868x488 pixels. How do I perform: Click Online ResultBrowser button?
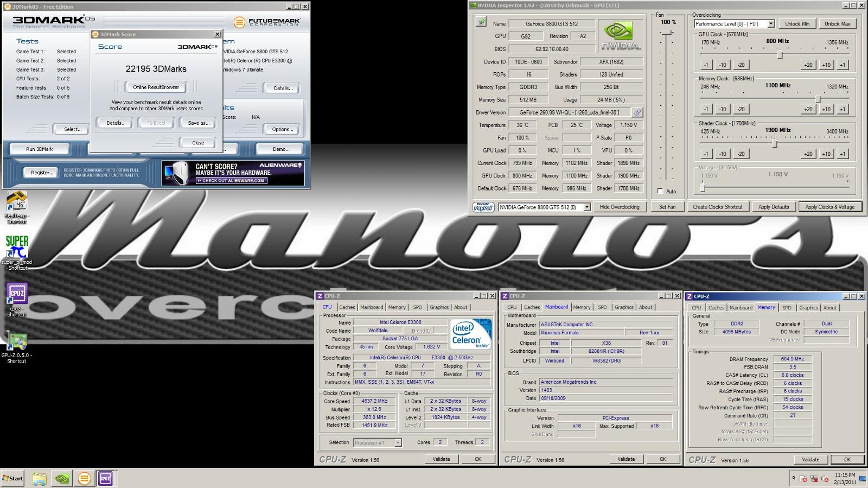click(156, 87)
